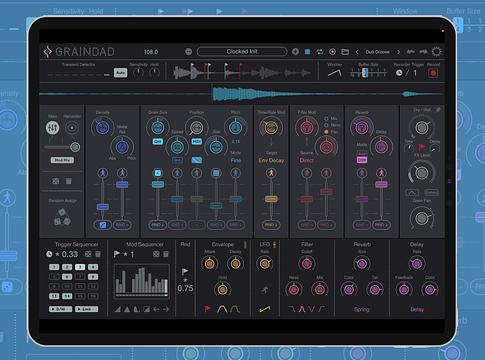
Task: Click the Random Assign dice cluster
Action: (62, 217)
